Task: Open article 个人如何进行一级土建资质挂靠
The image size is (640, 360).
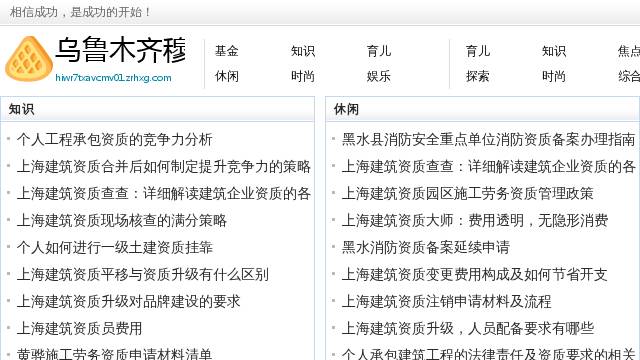Action: [115, 247]
